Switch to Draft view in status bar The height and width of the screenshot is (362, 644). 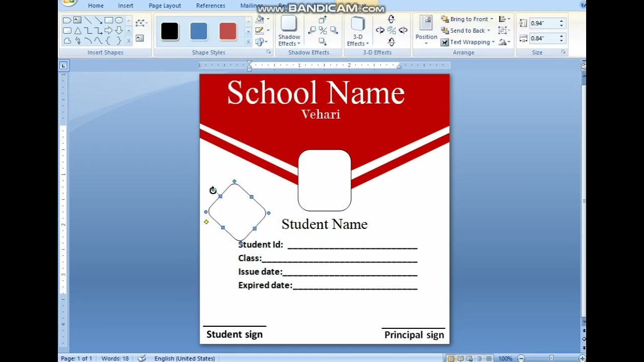point(489,358)
